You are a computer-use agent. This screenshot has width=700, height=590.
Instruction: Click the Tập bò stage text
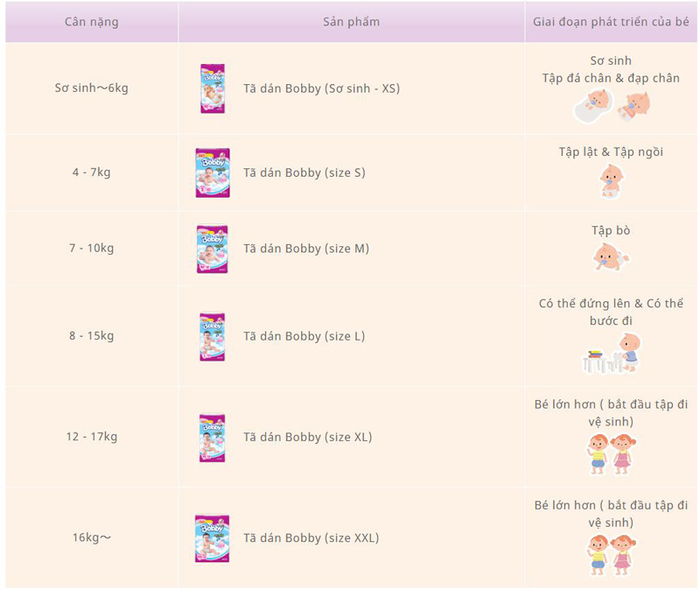(x=611, y=230)
